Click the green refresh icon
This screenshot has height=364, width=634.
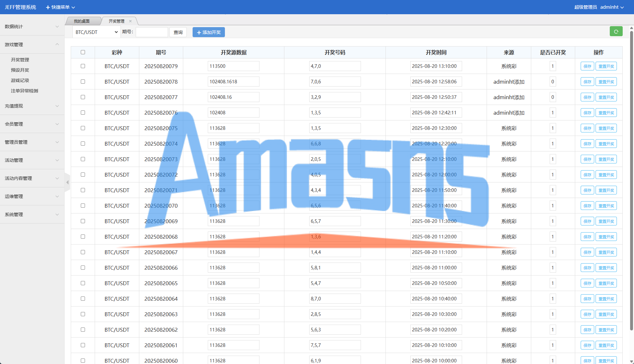click(x=616, y=32)
